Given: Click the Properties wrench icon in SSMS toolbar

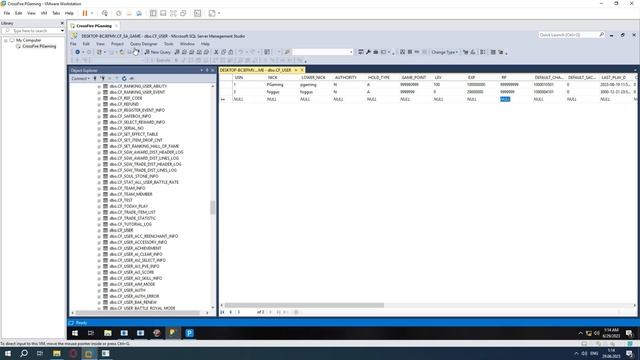Looking at the screenshot, I should pos(368,52).
